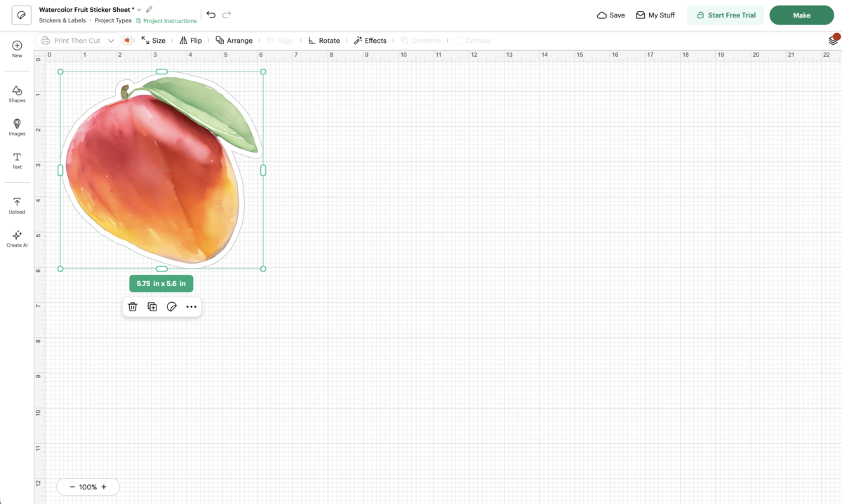Viewport: 842px width, 504px height.
Task: Open the Upload panel
Action: click(17, 205)
